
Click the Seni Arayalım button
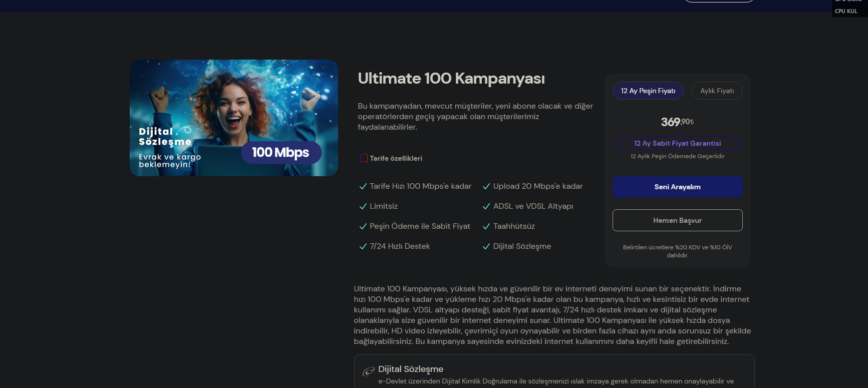point(678,187)
